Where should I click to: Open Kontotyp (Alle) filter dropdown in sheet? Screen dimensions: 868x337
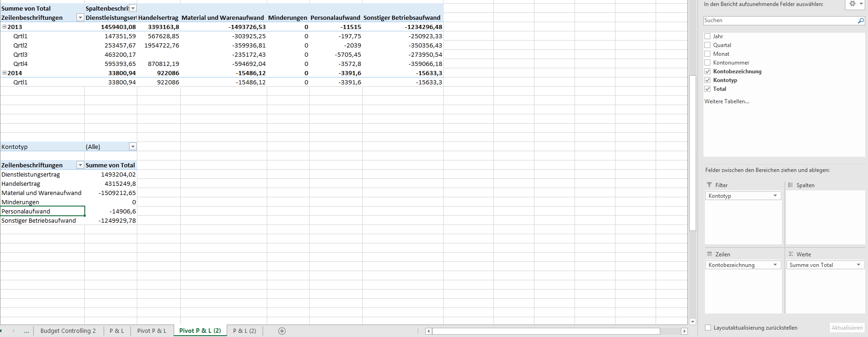133,147
